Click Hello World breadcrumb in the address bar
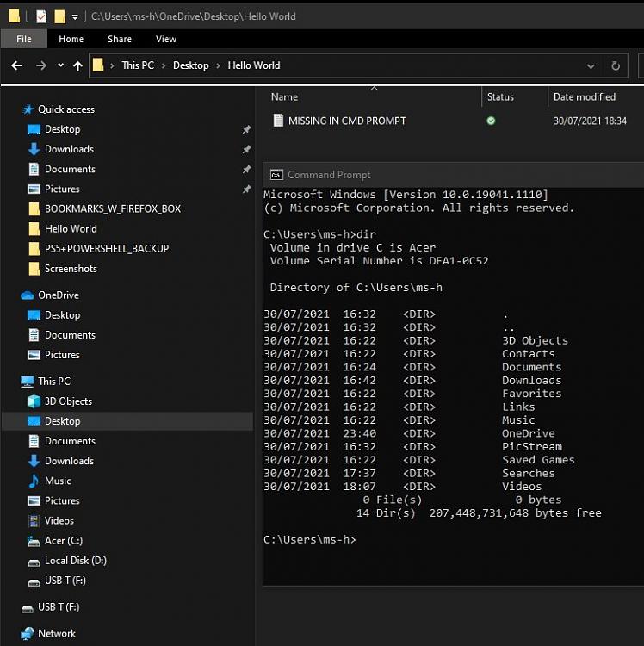The width and height of the screenshot is (644, 646). [x=254, y=65]
